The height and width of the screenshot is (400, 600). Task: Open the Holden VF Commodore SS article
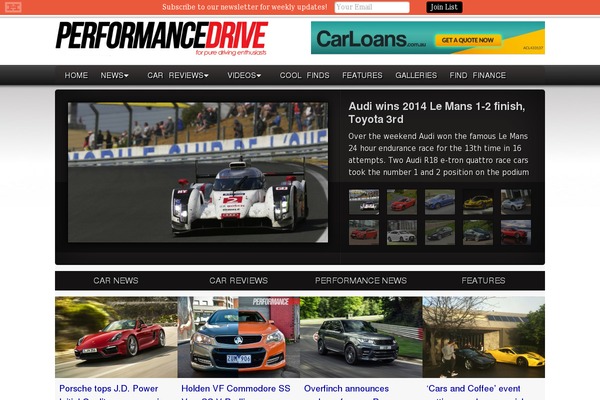[236, 391]
